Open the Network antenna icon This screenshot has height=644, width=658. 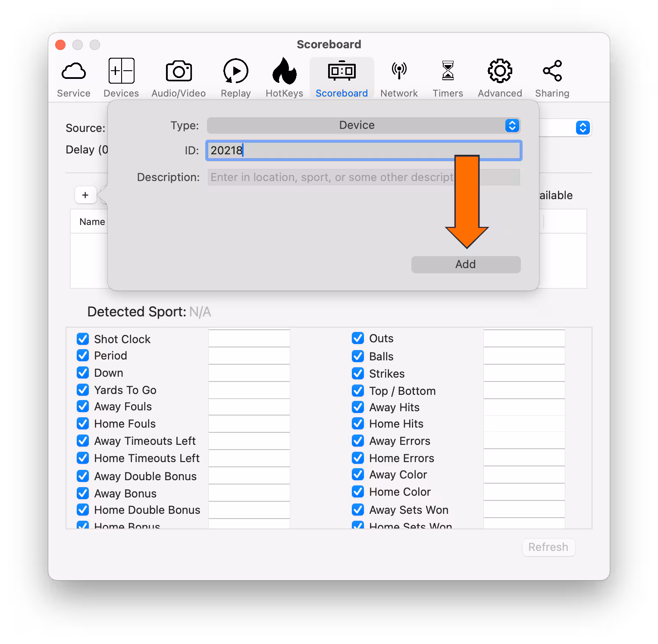(x=399, y=71)
